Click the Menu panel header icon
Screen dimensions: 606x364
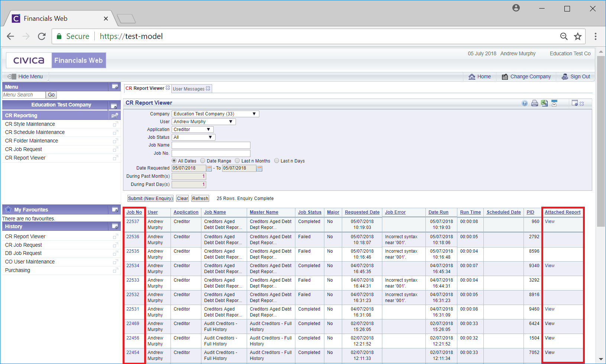point(115,86)
